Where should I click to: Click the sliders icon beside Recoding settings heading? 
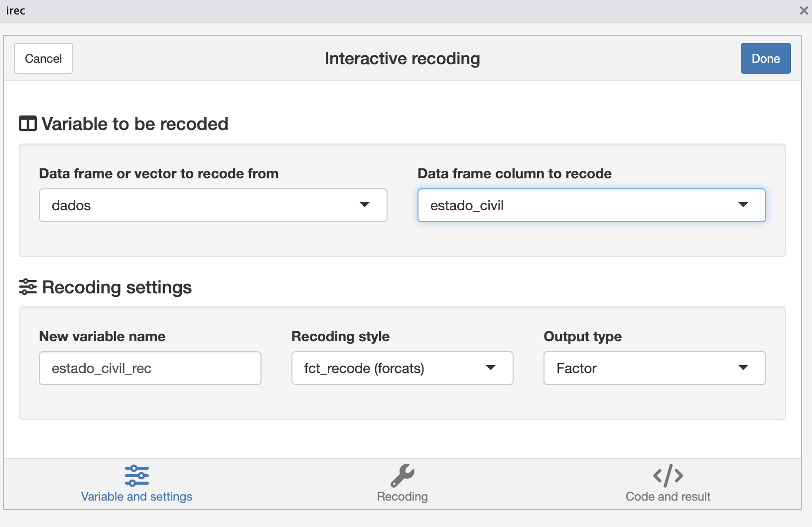[28, 287]
